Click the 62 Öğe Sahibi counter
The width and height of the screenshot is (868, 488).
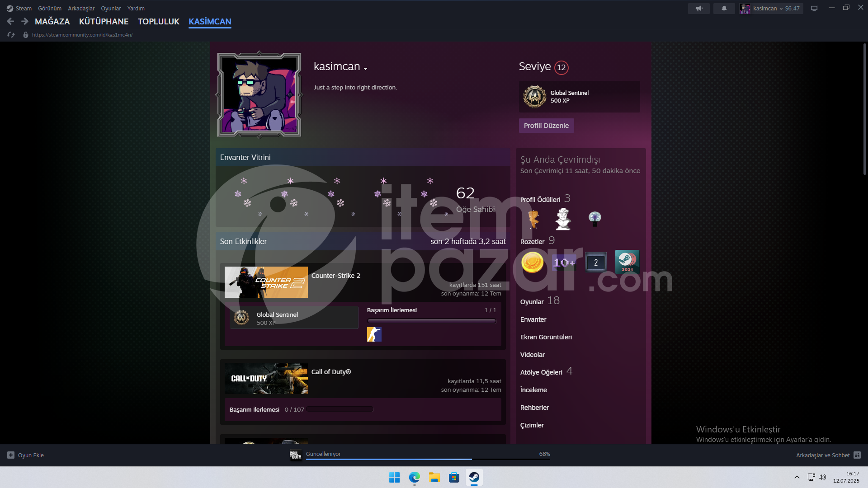click(x=475, y=200)
